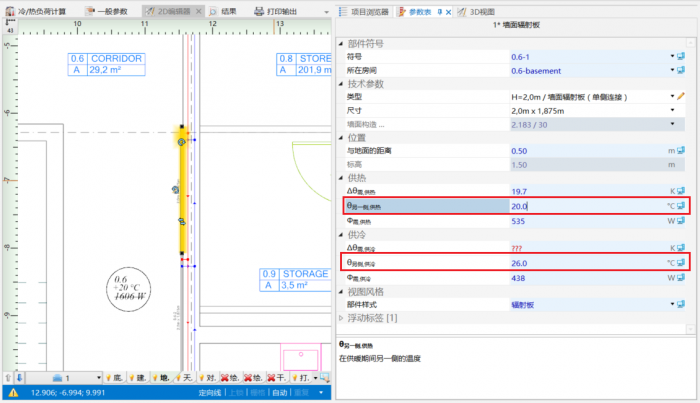Screen dimensions: 700x403
Task: Click the label icon in the 所在房间 row
Action: (680, 71)
